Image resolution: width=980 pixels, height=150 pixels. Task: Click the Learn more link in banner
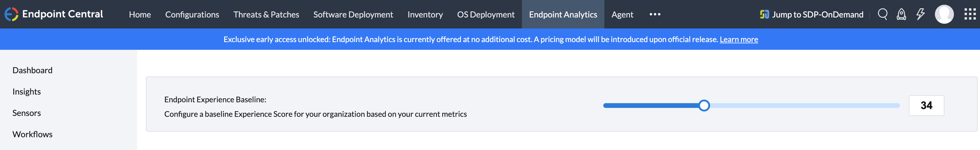coord(739,39)
